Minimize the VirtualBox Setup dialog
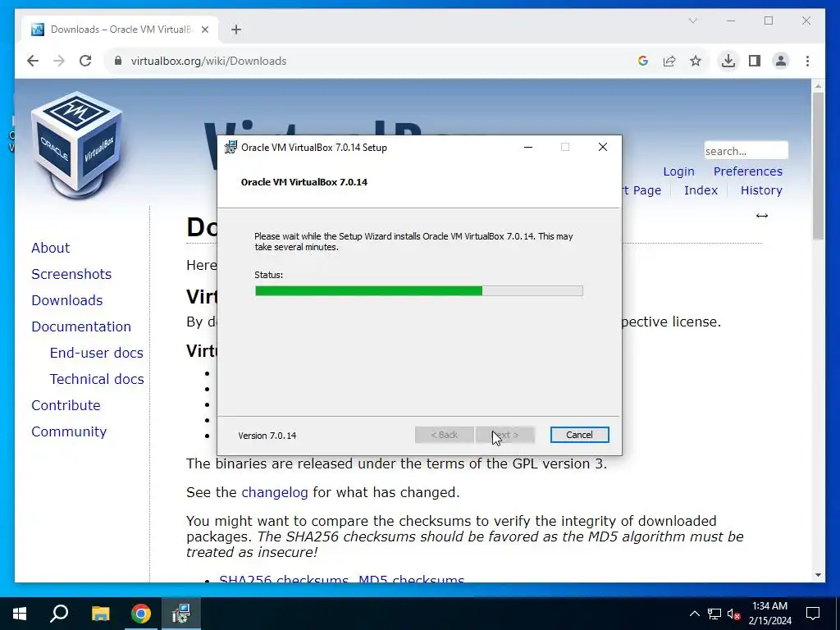 point(528,148)
